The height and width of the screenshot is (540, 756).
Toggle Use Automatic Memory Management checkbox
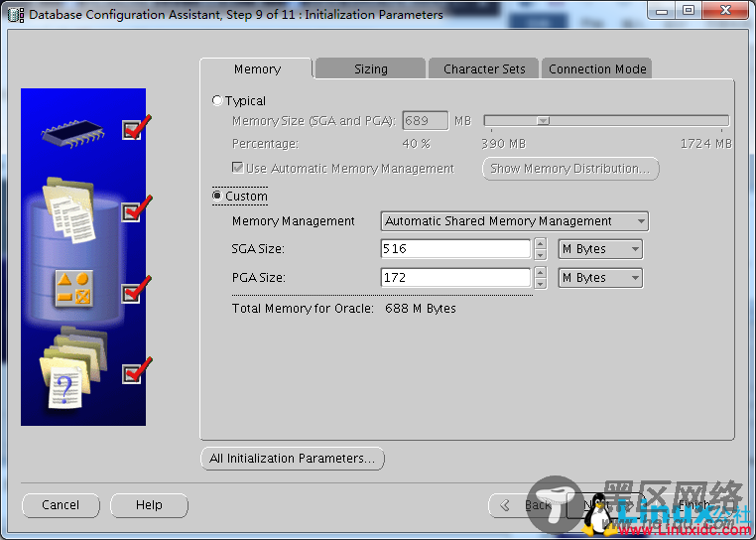(x=237, y=168)
